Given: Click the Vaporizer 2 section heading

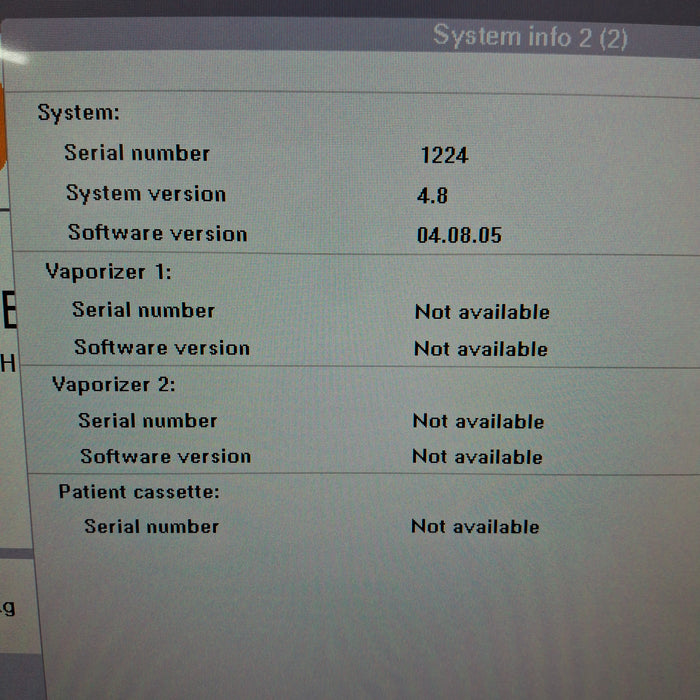Looking at the screenshot, I should [113, 384].
